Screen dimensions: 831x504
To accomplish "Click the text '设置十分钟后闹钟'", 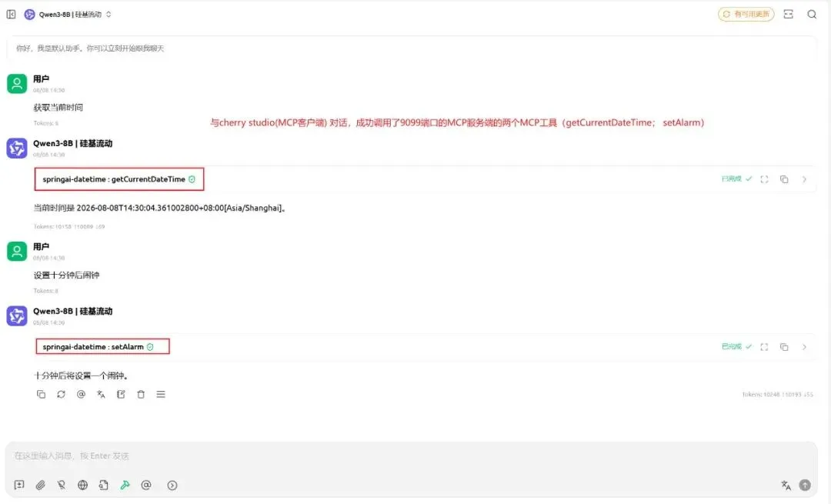I will [66, 275].
